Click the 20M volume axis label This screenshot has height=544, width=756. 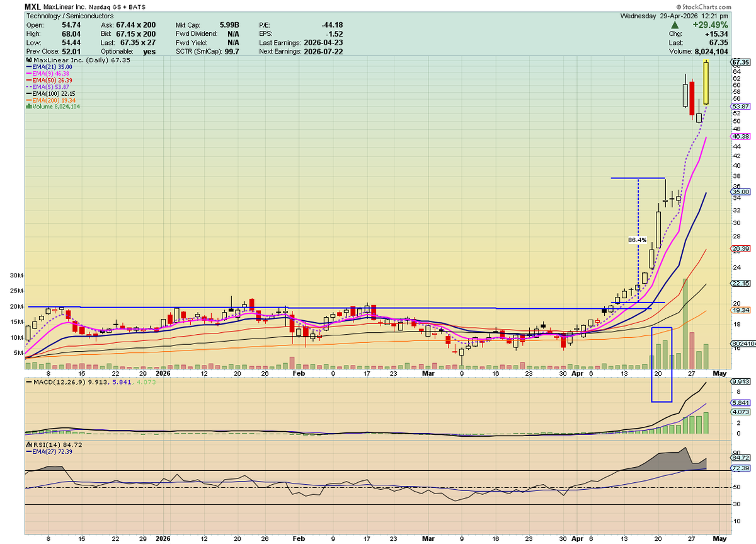tap(16, 306)
